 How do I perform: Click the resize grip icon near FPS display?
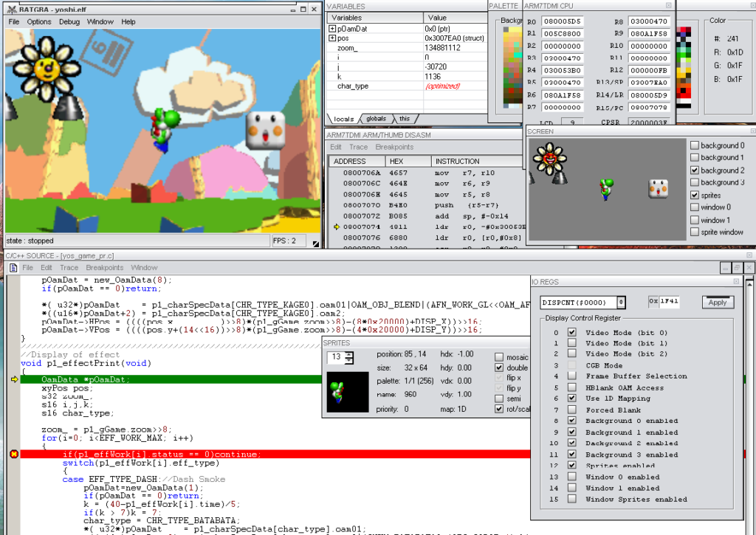pos(315,242)
